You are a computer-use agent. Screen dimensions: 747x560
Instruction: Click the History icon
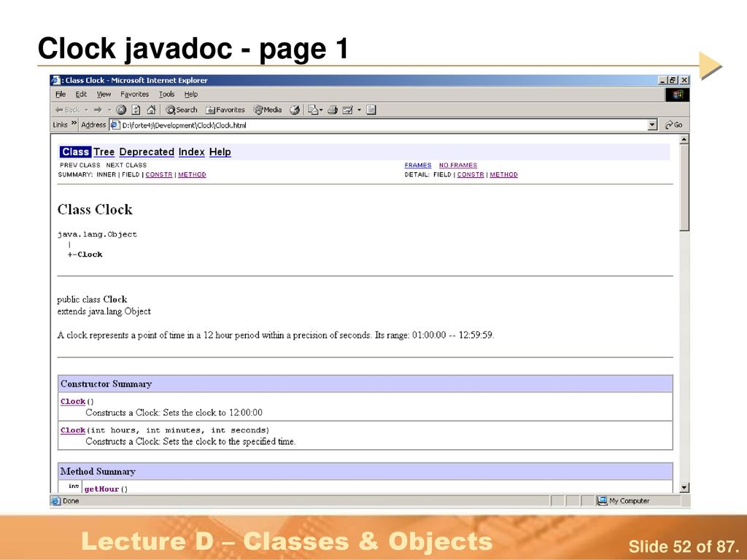pyautogui.click(x=295, y=110)
